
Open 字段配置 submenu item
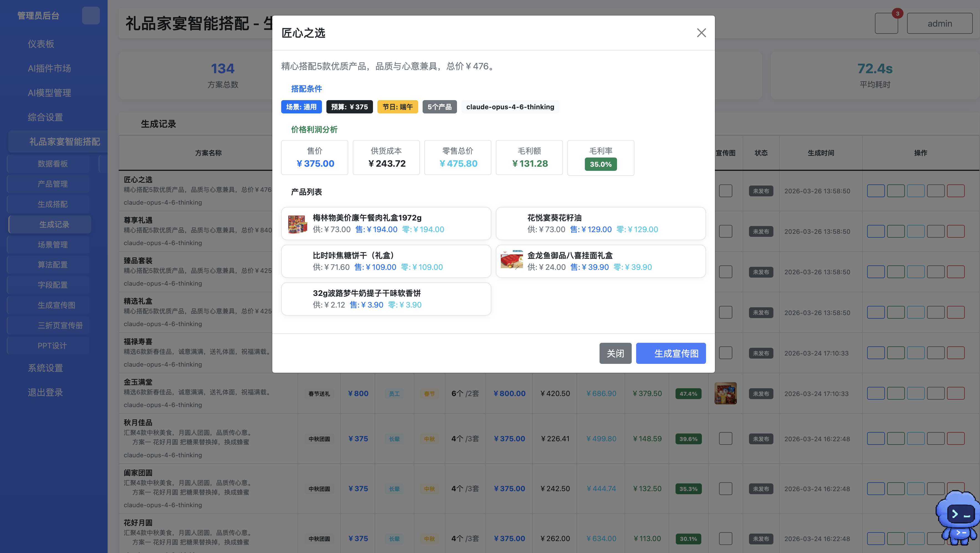[49, 285]
